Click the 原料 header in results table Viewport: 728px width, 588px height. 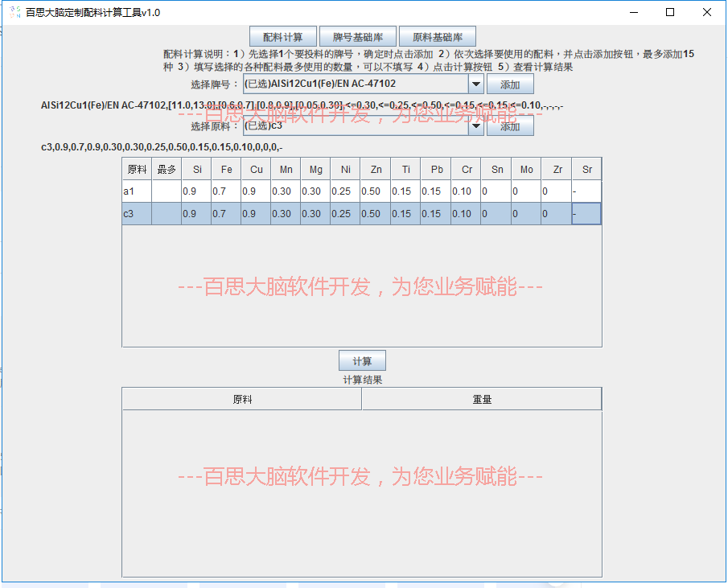tap(242, 399)
